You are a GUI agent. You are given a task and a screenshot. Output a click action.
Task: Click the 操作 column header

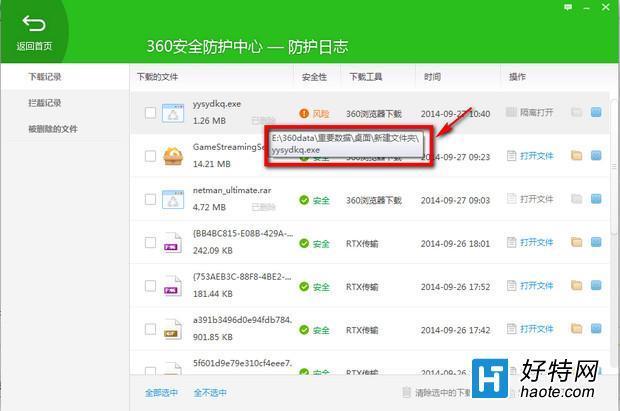[x=517, y=77]
